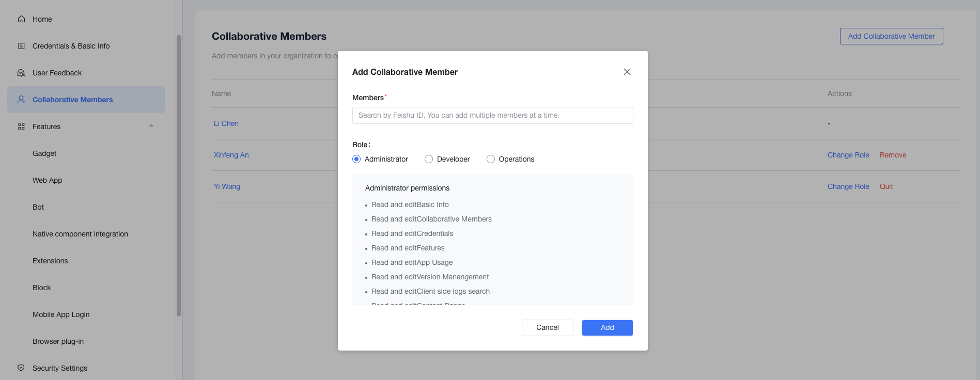Click the sidebar vertical scrollbar

click(x=179, y=176)
